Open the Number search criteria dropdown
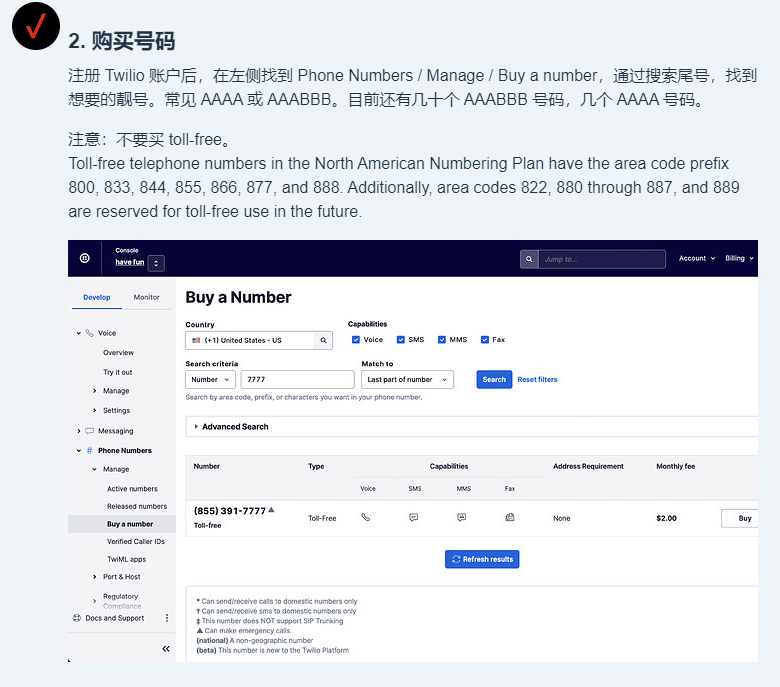 pyautogui.click(x=210, y=380)
